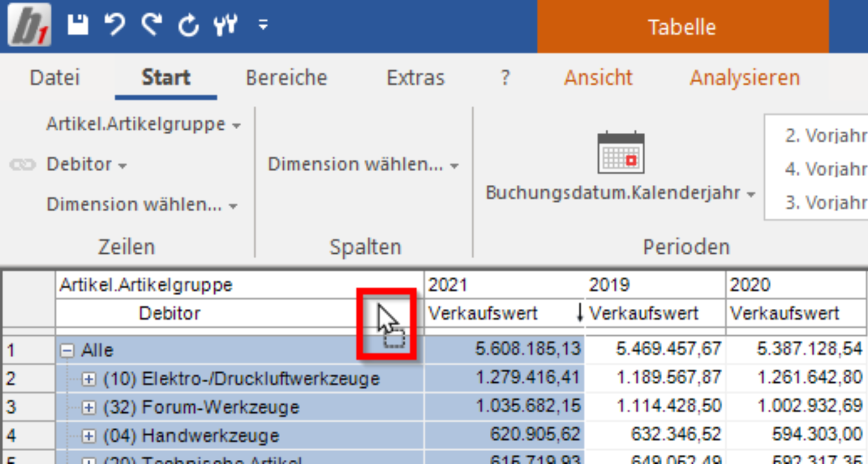Refresh the analysis with the reload icon
Image resolution: width=868 pixels, height=464 pixels.
(189, 25)
